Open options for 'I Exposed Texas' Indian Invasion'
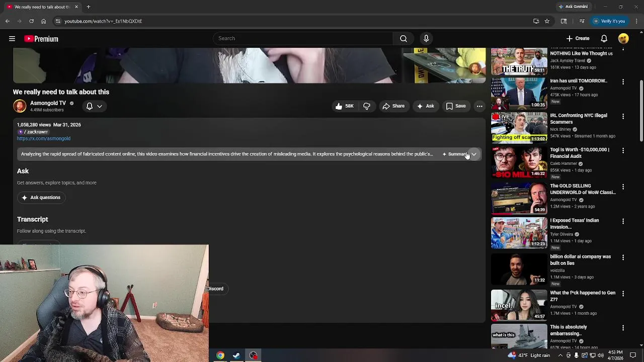 [623, 222]
